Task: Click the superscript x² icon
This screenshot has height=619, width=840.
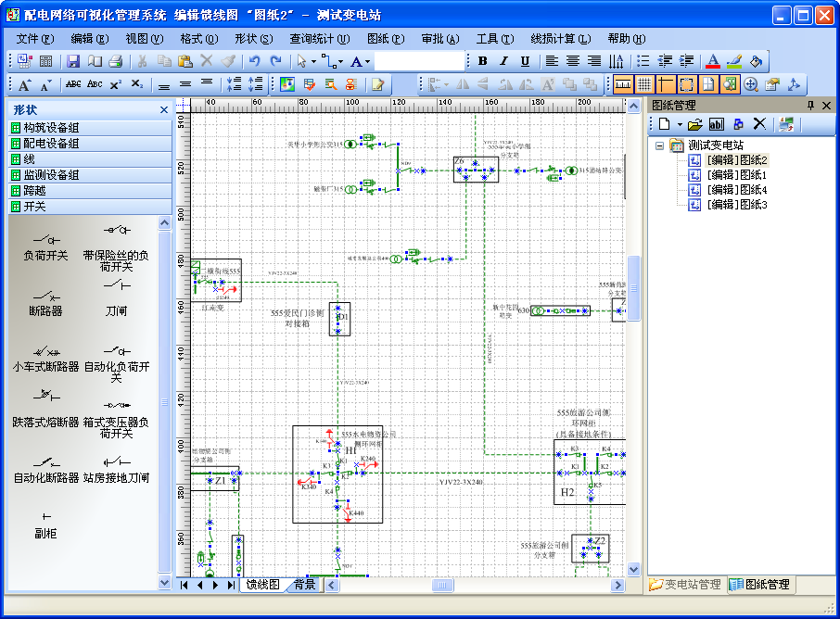Action: point(116,84)
